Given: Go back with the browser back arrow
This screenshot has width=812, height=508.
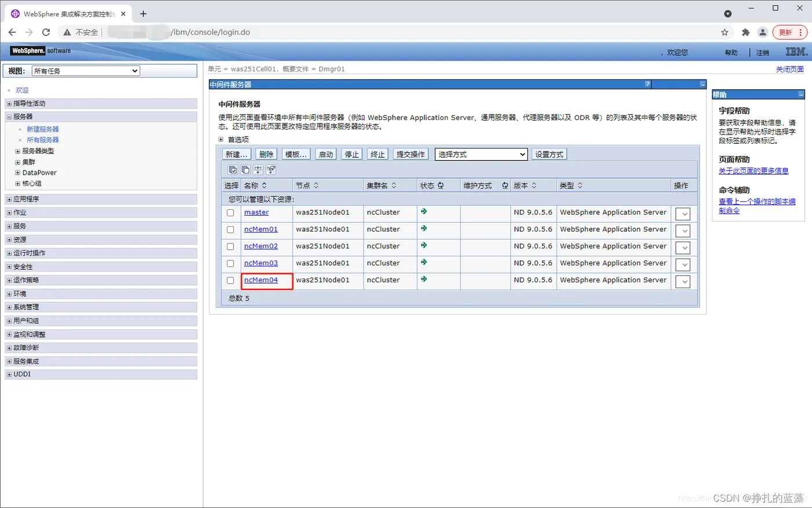Looking at the screenshot, I should tap(12, 32).
